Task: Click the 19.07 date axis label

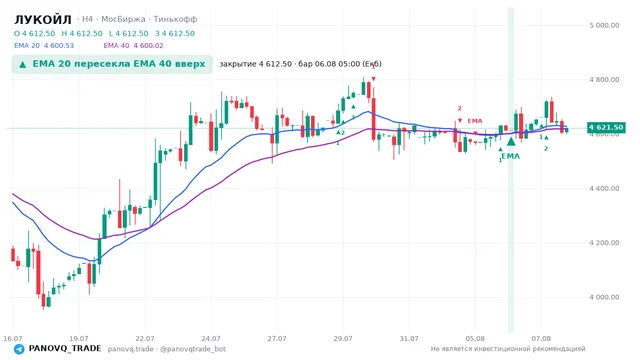Action: tap(79, 338)
